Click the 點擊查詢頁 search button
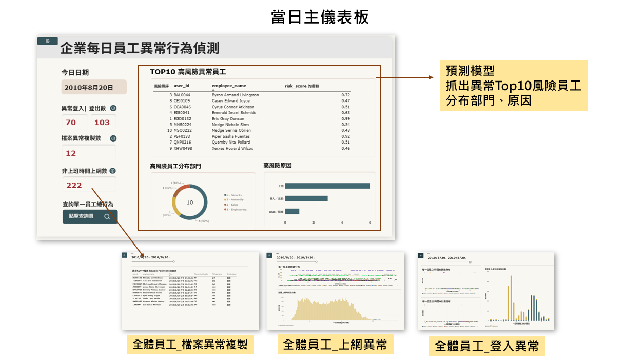Viewport: 628px width, 364px height. point(90,216)
